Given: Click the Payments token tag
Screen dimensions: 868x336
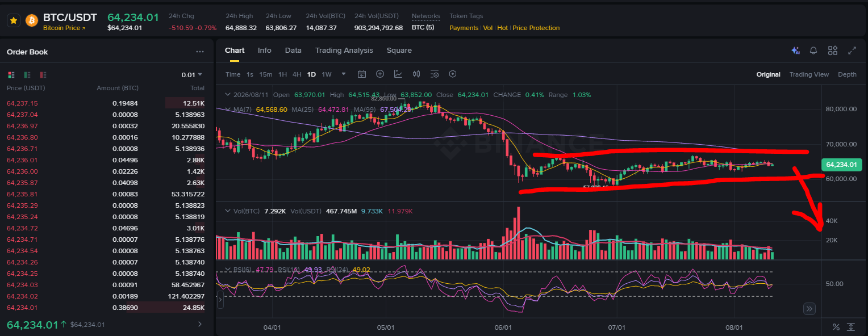Looking at the screenshot, I should click(464, 28).
